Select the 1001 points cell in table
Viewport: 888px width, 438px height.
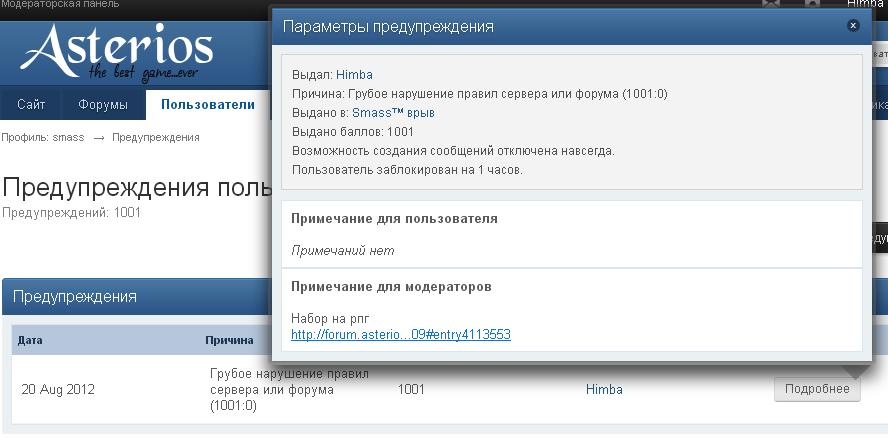coord(411,390)
